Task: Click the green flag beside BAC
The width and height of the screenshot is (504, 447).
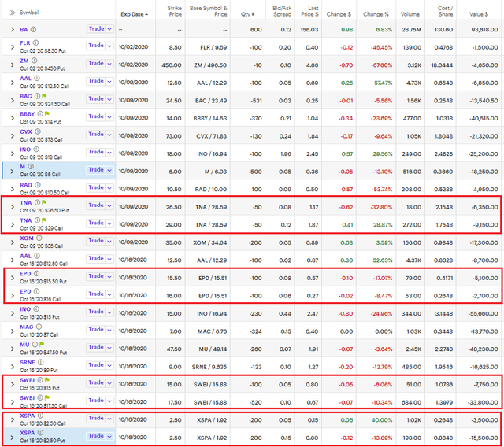Action: pos(44,96)
